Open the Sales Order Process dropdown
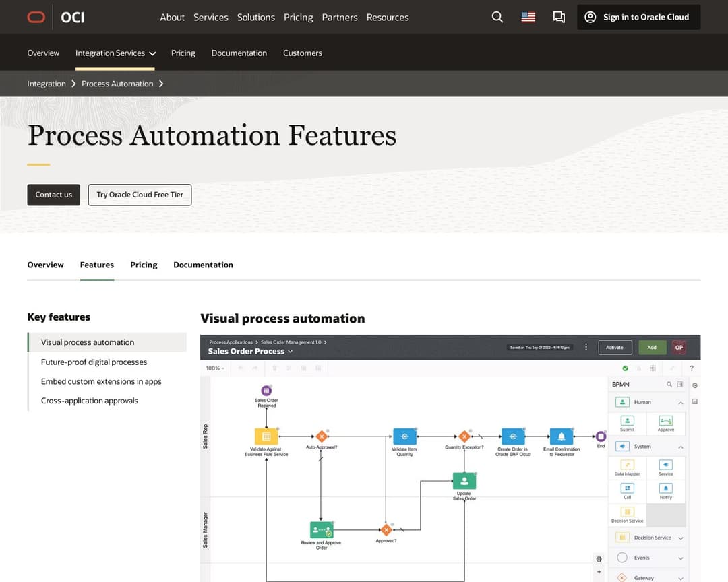The width and height of the screenshot is (728, 582). (289, 352)
